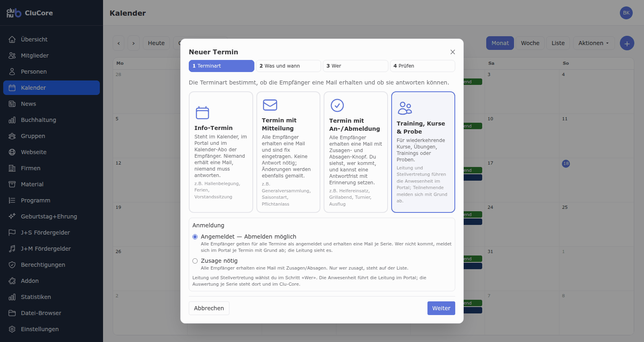Click the J+S Fördergelder flag icon
This screenshot has height=342, width=644.
[x=12, y=233]
